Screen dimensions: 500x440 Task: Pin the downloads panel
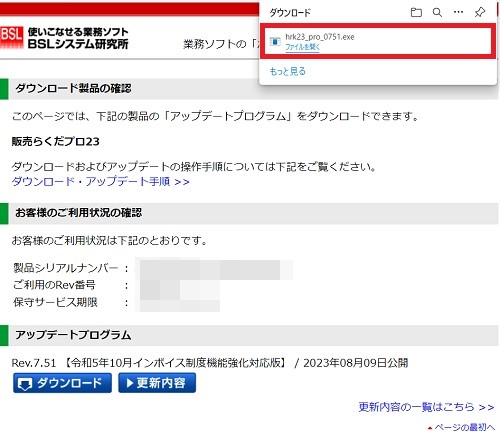tap(480, 13)
